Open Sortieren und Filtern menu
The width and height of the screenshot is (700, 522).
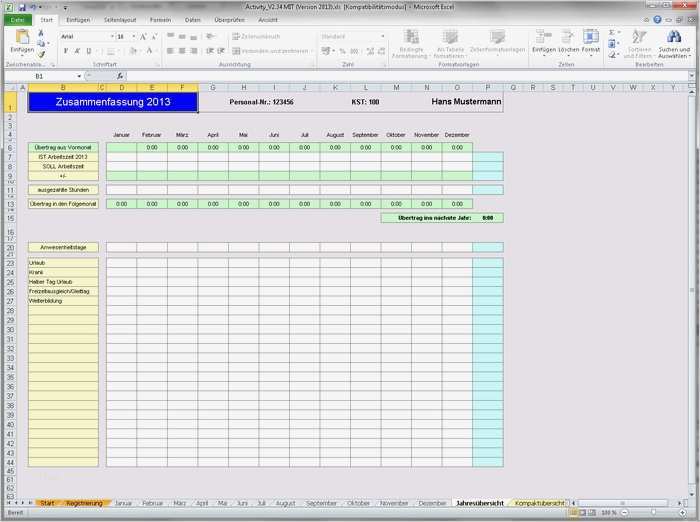click(x=639, y=44)
